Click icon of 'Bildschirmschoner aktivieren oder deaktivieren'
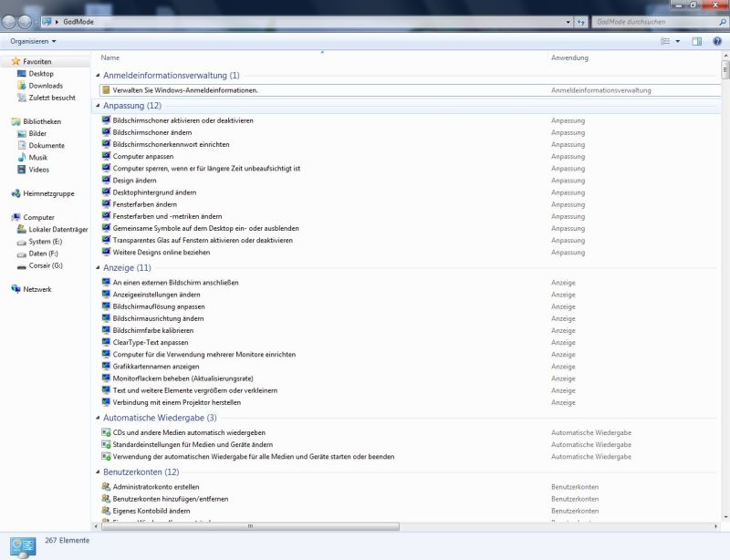The width and height of the screenshot is (730, 560). [106, 120]
